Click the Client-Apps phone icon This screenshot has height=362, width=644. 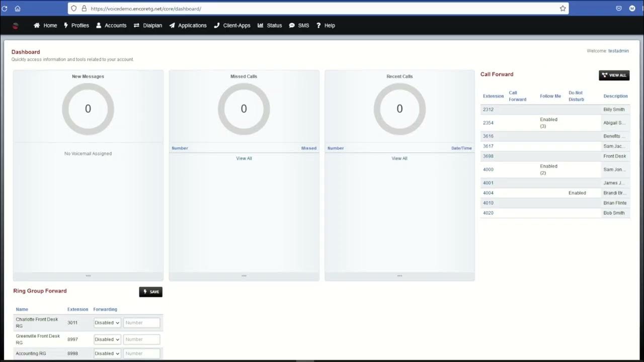(217, 25)
